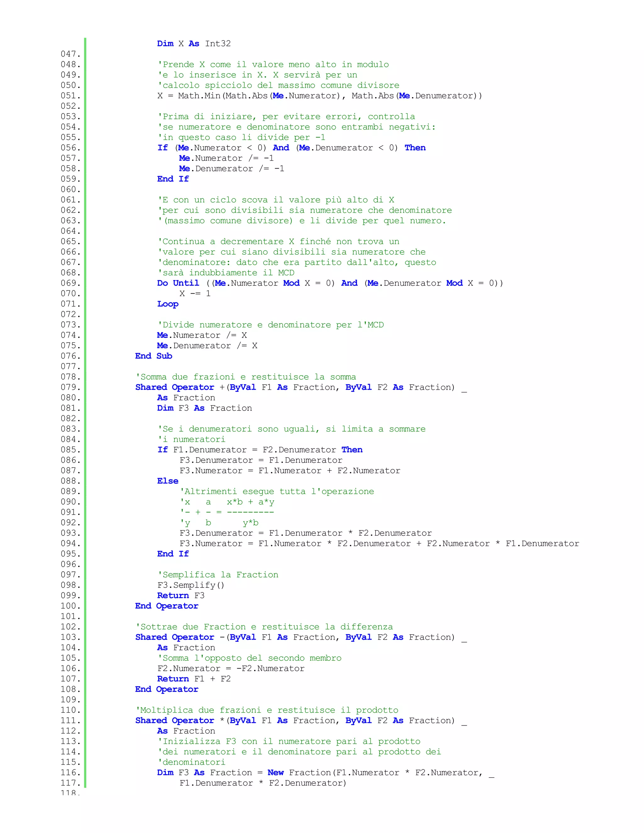This screenshot has width=644, height=833.
Task: Click the If line checking both Numerator and Denumerator negative
Action: [291, 148]
